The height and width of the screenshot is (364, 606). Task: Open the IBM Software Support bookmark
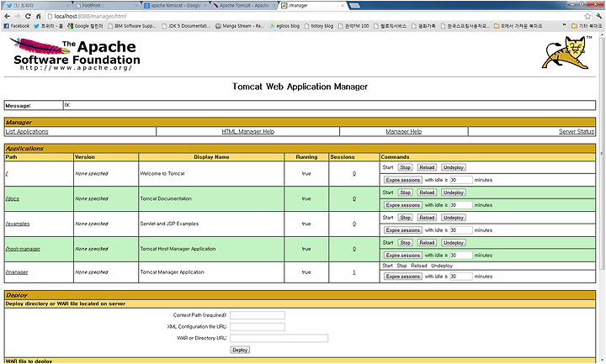(x=131, y=26)
